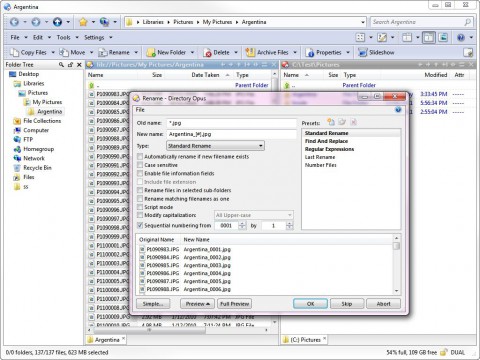Click the help icon in Rename dialog
The width and height of the screenshot is (480, 360).
[x=398, y=110]
